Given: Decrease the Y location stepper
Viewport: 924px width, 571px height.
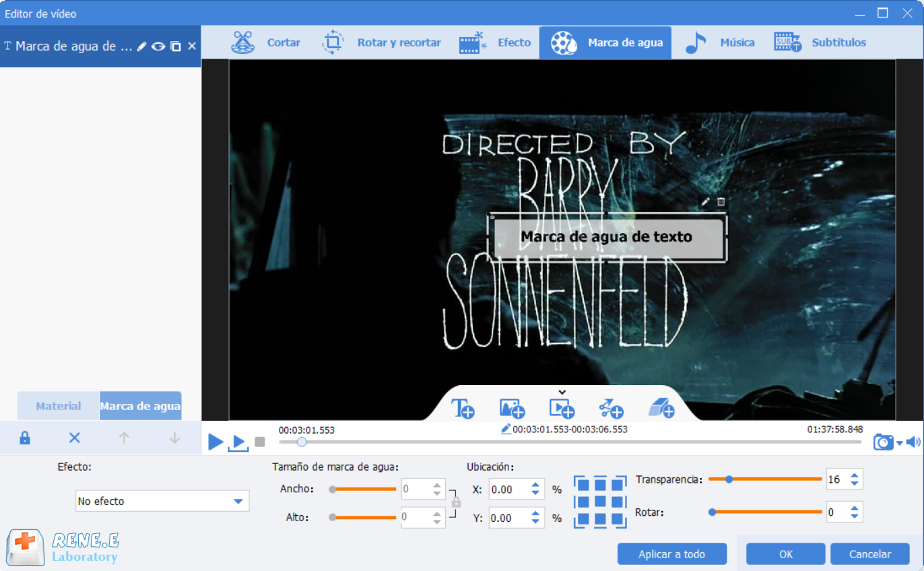Looking at the screenshot, I should coord(535,523).
